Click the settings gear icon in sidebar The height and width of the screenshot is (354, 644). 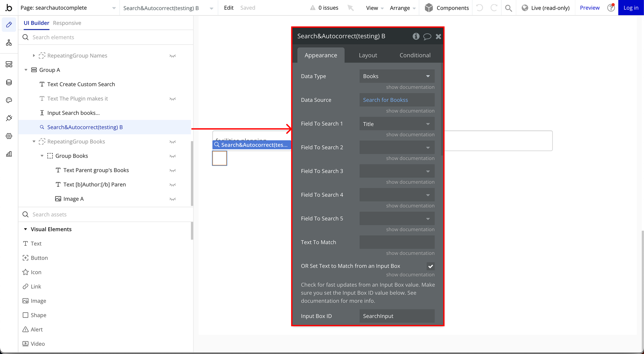tap(9, 136)
